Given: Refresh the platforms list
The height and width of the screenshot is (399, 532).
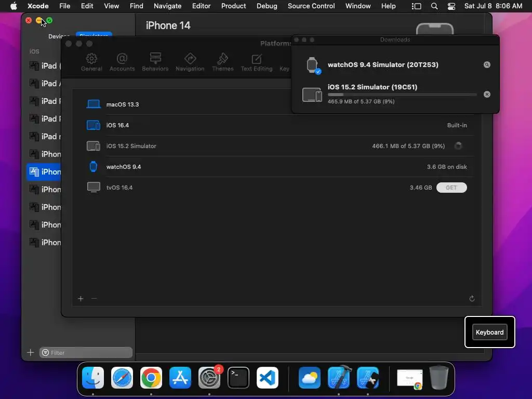Looking at the screenshot, I should tap(472, 299).
